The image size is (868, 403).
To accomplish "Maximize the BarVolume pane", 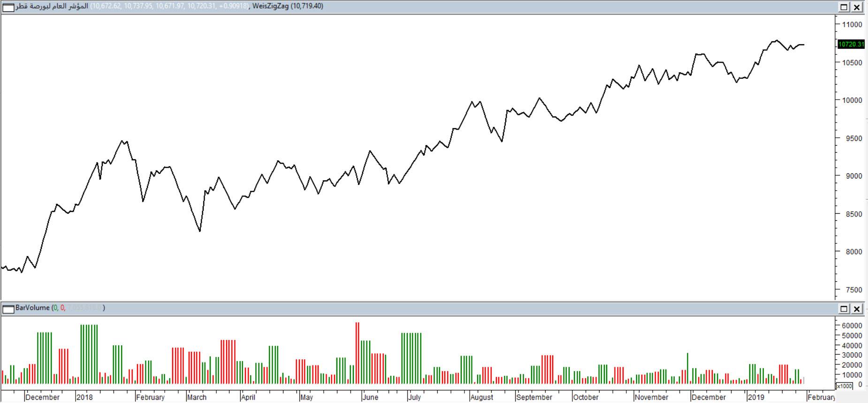I will pos(844,309).
